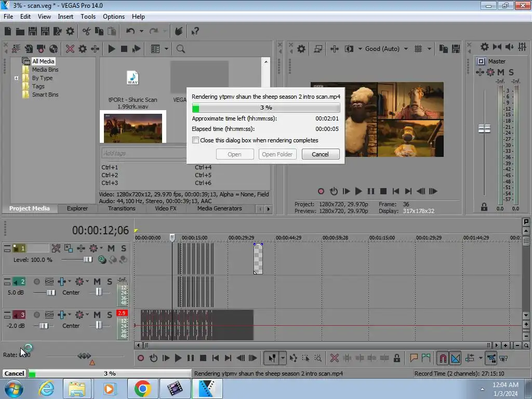This screenshot has width=532, height=399.
Task: Click the Stop Preview icon in Project Media
Action: tap(124, 49)
